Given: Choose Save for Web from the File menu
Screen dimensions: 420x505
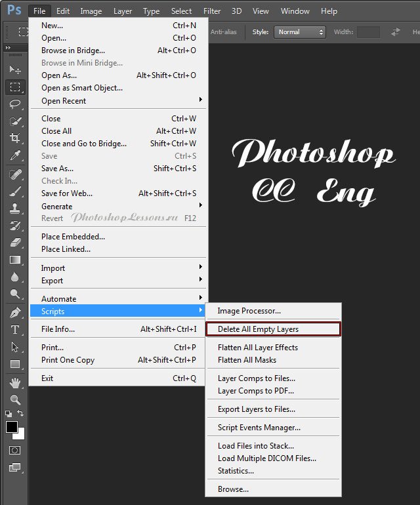Looking at the screenshot, I should 67,193.
